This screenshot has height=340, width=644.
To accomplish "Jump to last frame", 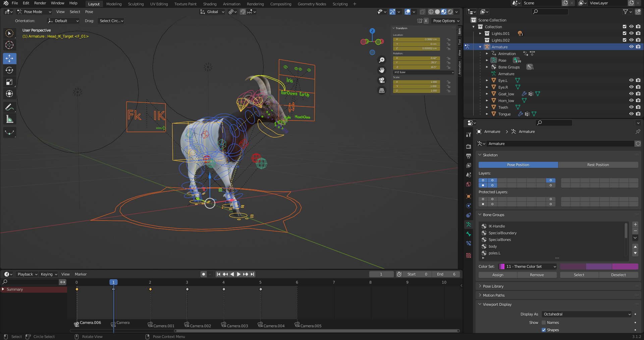I will 252,274.
